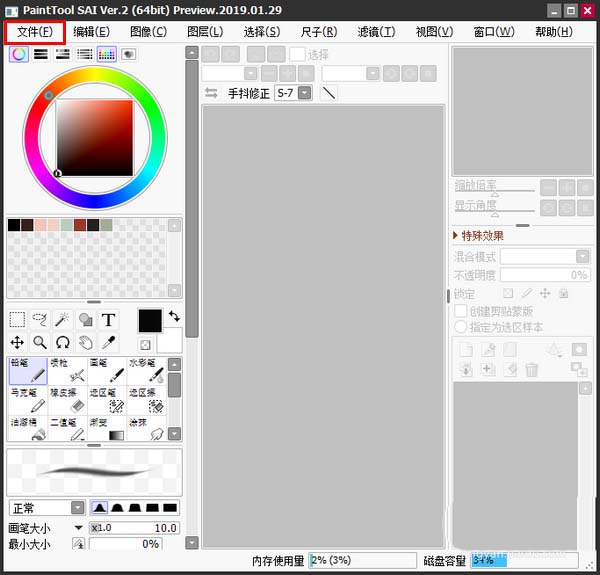Pick the flat rectangle brush edge shape
The image size is (600, 575).
[170, 508]
